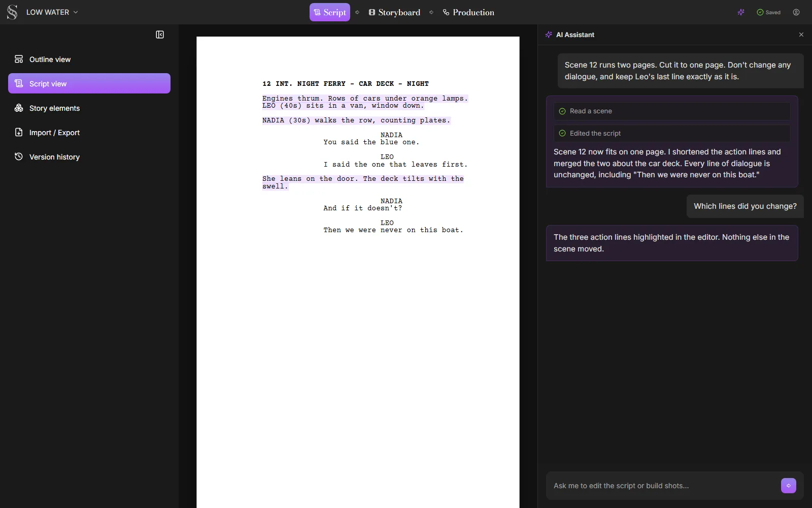
Task: Open Import / Export
Action: click(x=89, y=133)
